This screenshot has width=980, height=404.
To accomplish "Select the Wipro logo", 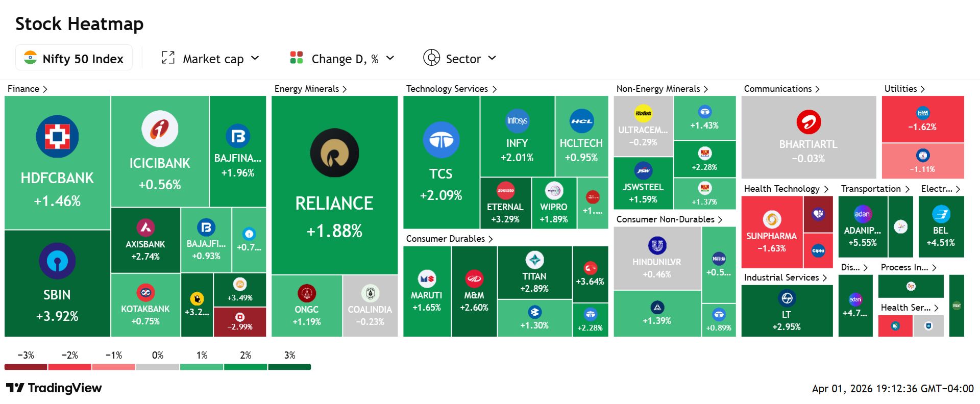I will [x=554, y=191].
